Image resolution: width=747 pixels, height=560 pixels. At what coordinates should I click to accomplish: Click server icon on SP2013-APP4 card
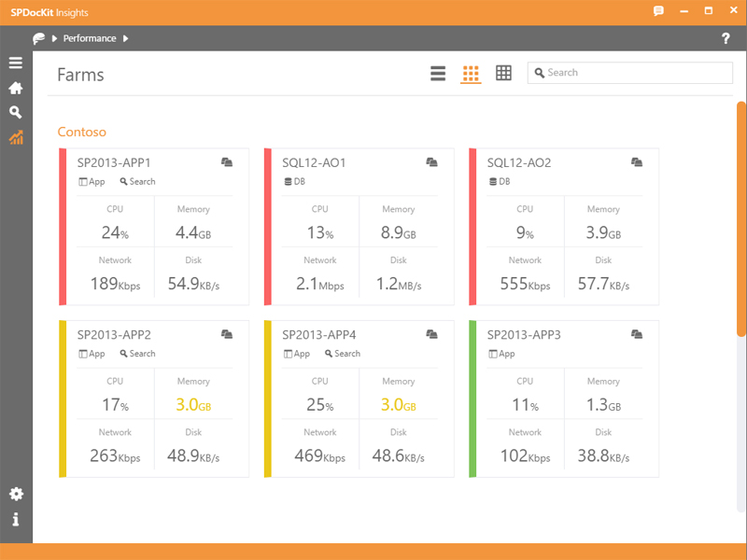pos(431,334)
